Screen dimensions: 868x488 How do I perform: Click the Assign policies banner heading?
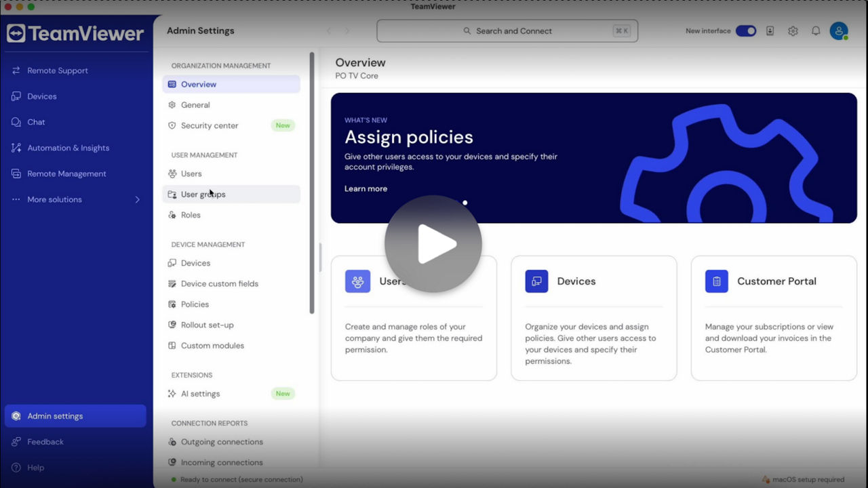pos(409,137)
